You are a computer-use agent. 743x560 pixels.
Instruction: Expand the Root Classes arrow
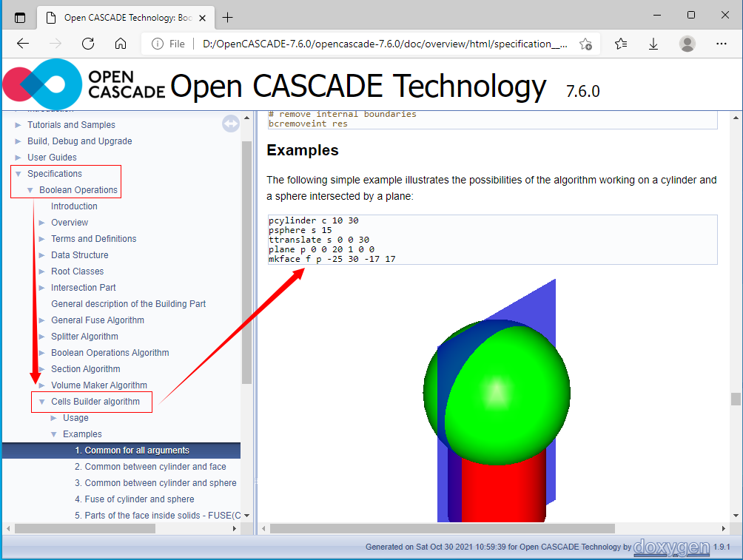(x=41, y=271)
